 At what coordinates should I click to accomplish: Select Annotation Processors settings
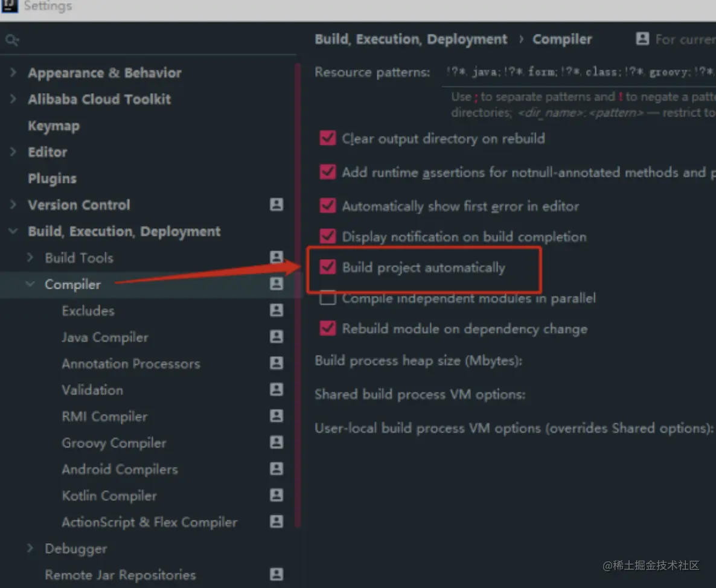(131, 364)
